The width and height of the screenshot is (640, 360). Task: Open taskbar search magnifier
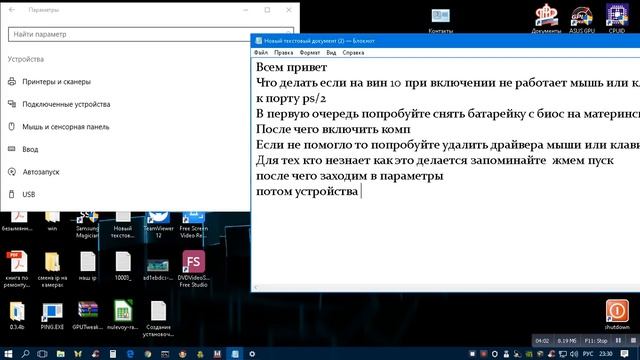point(25,353)
